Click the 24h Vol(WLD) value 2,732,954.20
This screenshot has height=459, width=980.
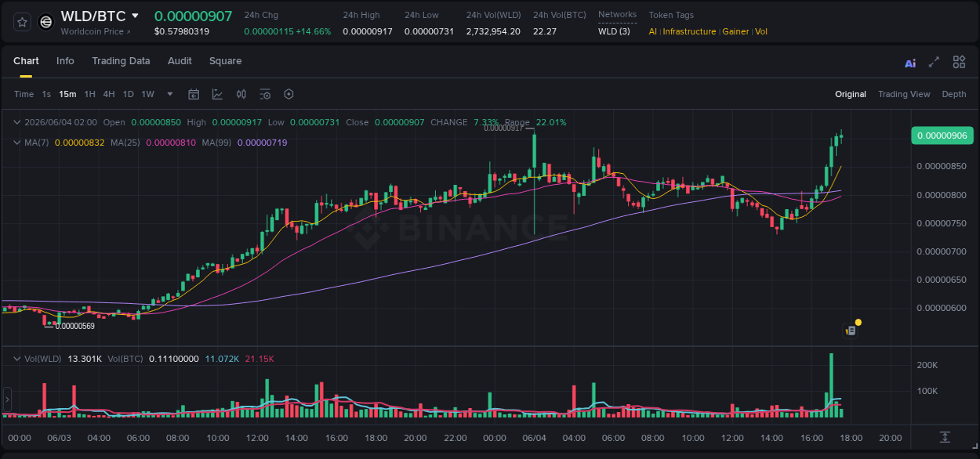pos(493,31)
